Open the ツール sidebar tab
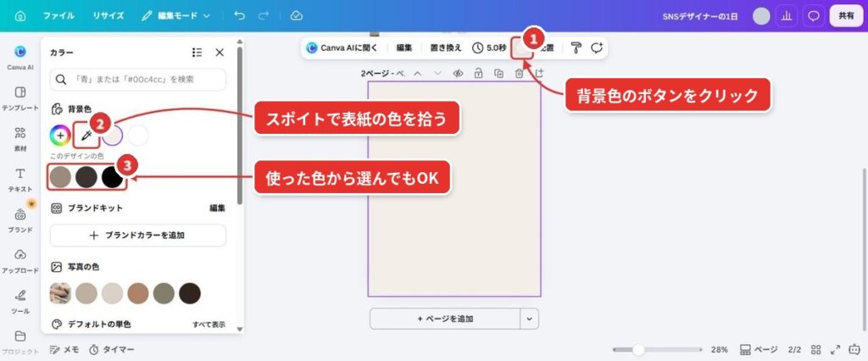868x361 pixels. tap(20, 302)
